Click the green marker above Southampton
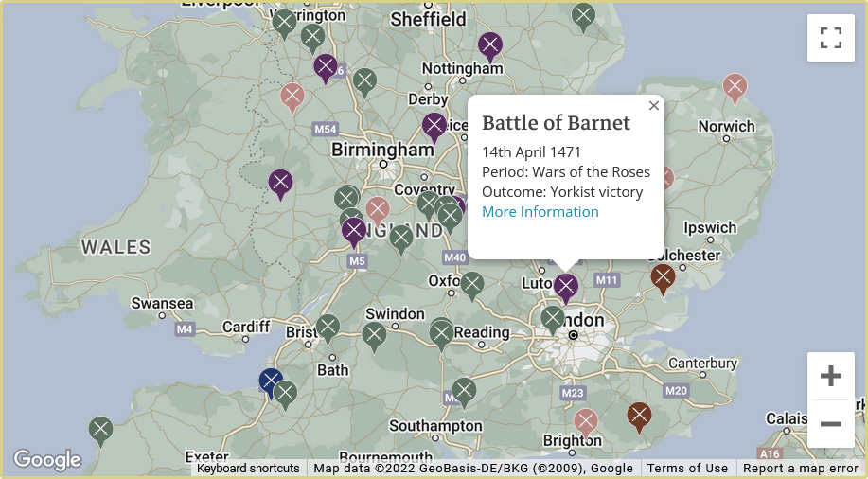The height and width of the screenshot is (479, 868). point(464,390)
